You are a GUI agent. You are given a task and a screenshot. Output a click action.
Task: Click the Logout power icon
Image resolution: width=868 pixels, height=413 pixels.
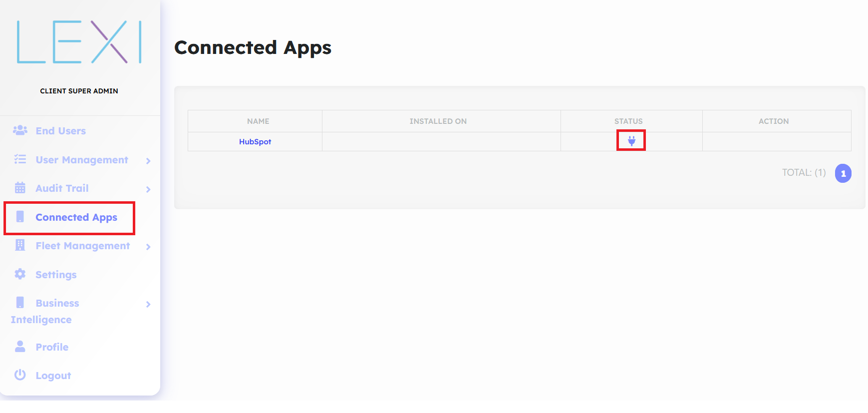coord(20,375)
